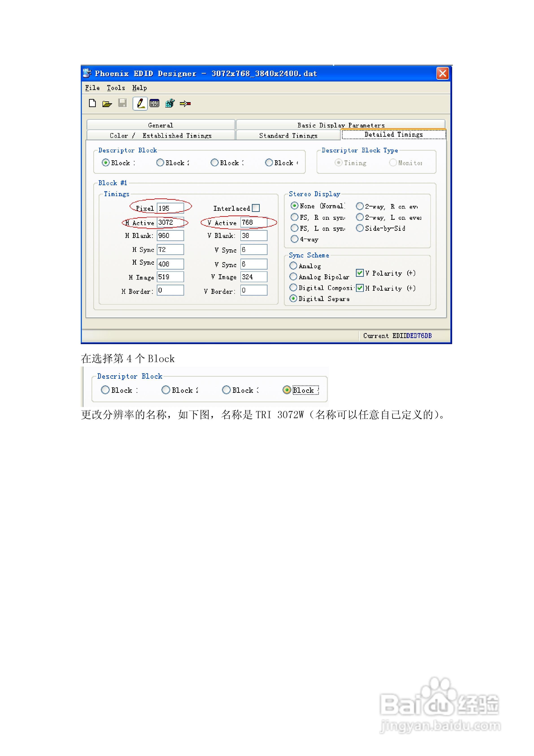Click the Phoenix EDID Designer title icon
This screenshot has width=534, height=756.
87,73
